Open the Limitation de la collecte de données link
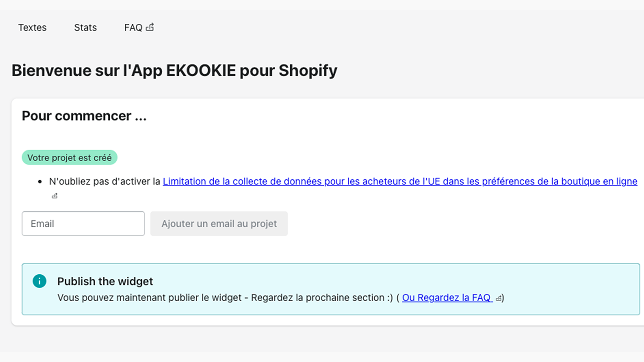The width and height of the screenshot is (644, 362). (x=400, y=181)
